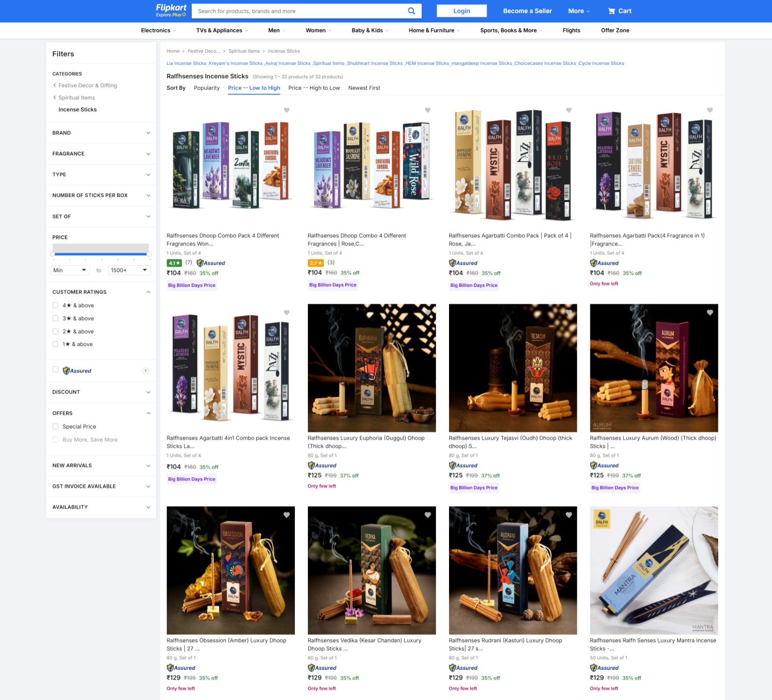Check the Special Price offer
This screenshot has width=772, height=700.
[55, 427]
